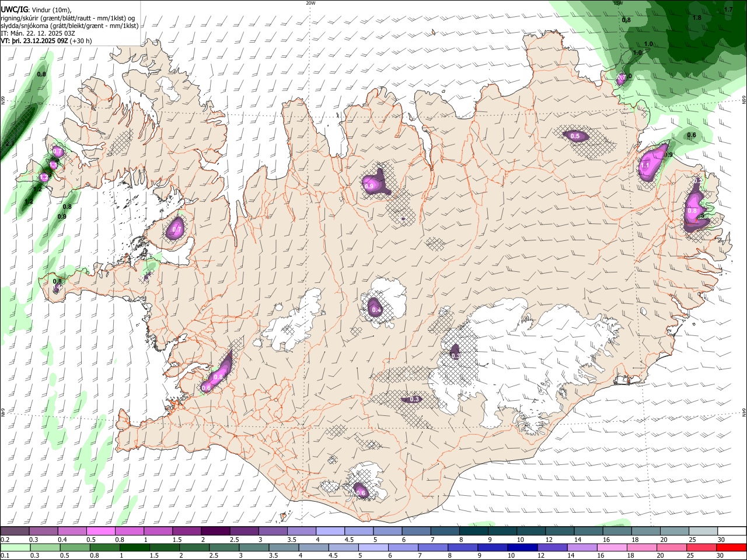Select the first snow legend swatch labeled 0.2
This screenshot has width=747, height=560.
point(15,531)
